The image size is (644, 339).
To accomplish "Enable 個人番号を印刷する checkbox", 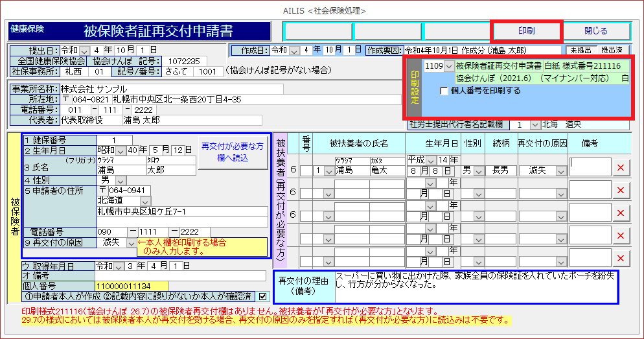I will point(444,91).
